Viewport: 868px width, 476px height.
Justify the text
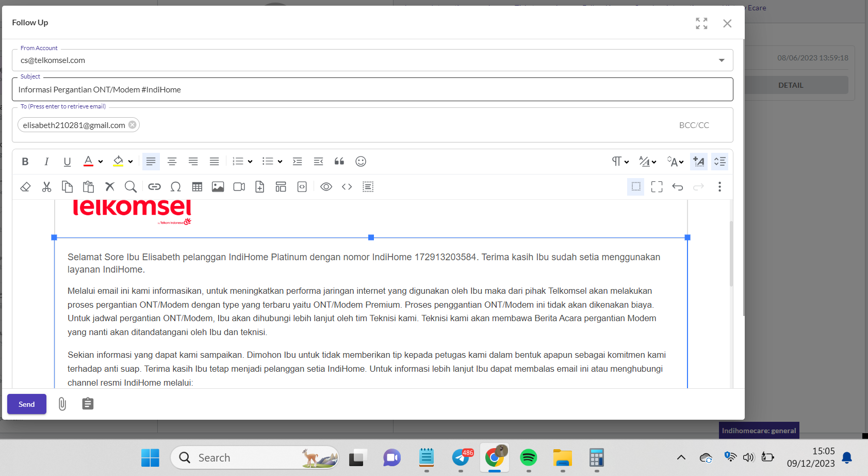click(214, 162)
